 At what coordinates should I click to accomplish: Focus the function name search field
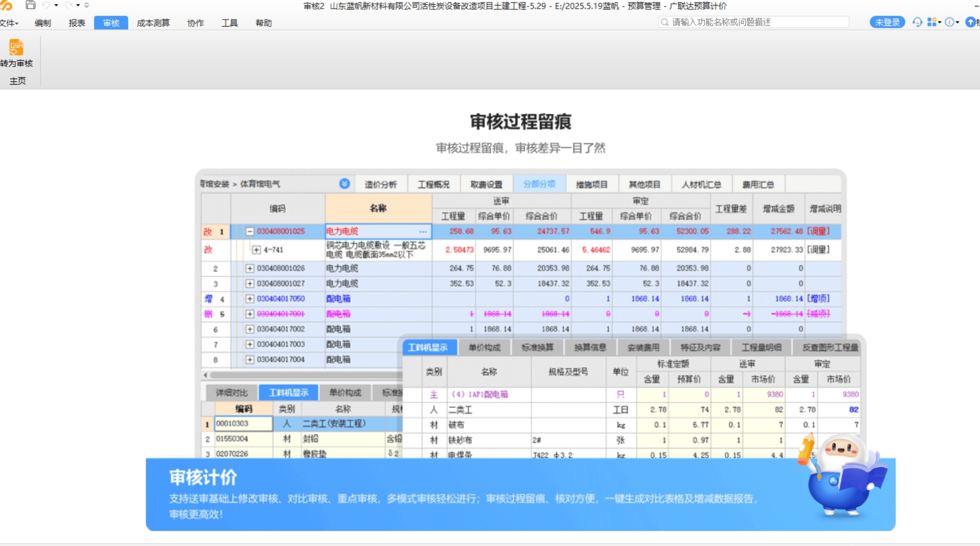pos(754,22)
